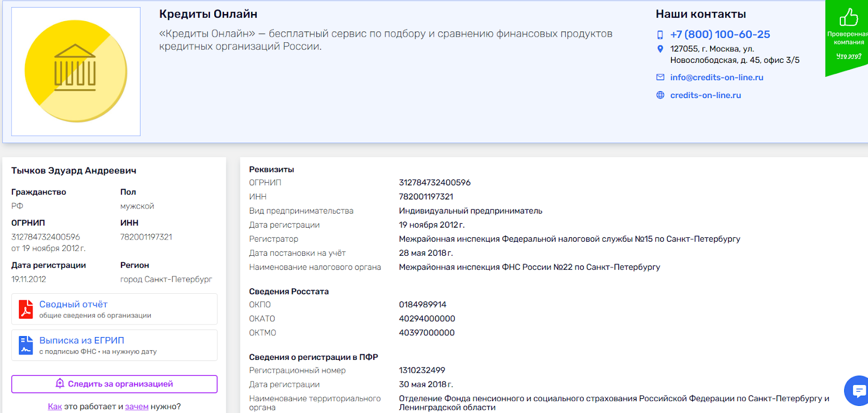
Task: Click the map pin address icon
Action: [660, 49]
